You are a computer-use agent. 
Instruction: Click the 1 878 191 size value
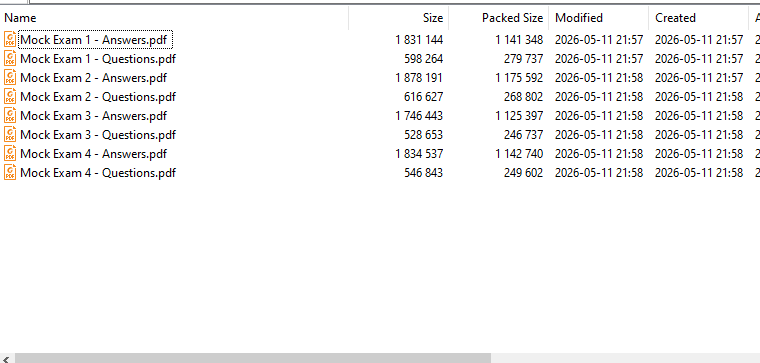coord(419,78)
